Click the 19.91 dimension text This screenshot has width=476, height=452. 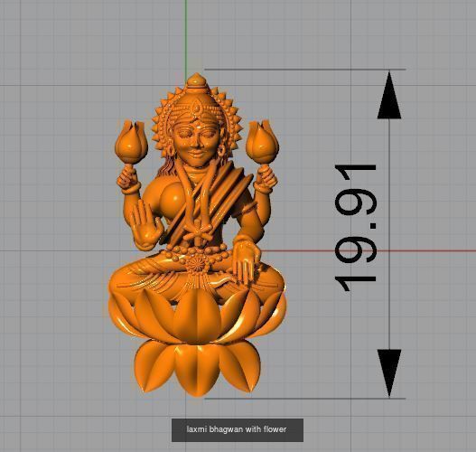pos(355,229)
